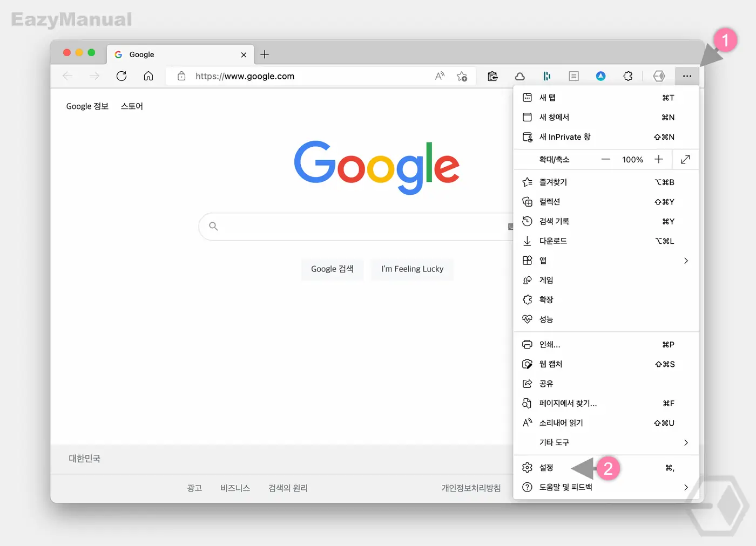Expand the 앱 submenu
This screenshot has height=546, width=756.
tap(606, 261)
